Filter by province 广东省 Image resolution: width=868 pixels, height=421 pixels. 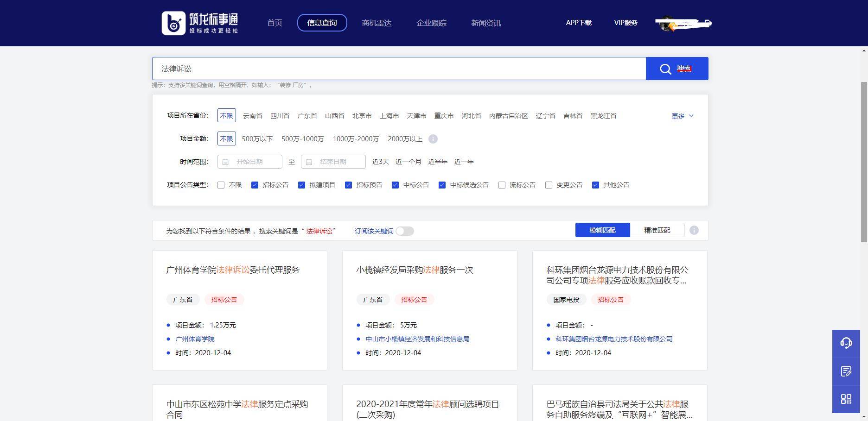pyautogui.click(x=307, y=116)
